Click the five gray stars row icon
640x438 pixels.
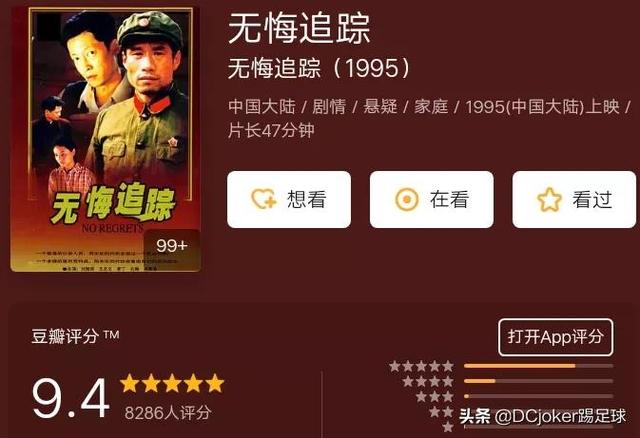pyautogui.click(x=422, y=366)
